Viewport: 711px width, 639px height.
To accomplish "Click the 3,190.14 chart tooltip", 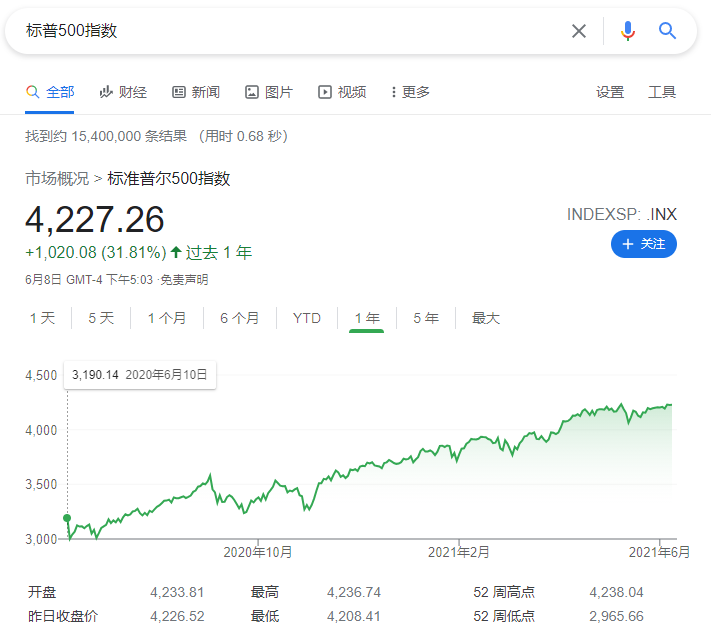I will 140,375.
